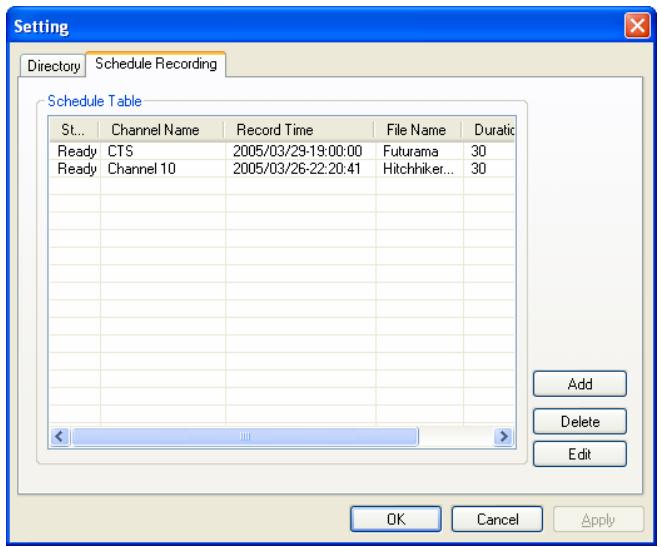
Task: Sort by Record Time column header
Action: click(299, 130)
